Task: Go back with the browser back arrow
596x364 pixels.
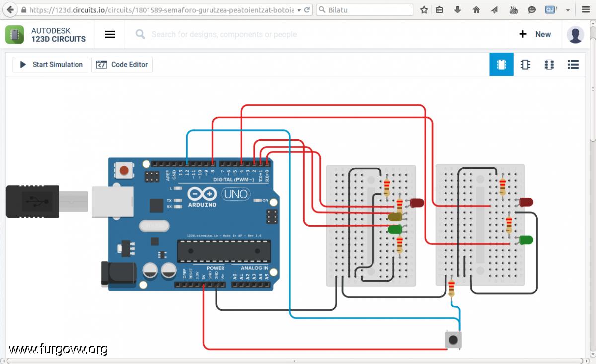Action: tap(10, 9)
